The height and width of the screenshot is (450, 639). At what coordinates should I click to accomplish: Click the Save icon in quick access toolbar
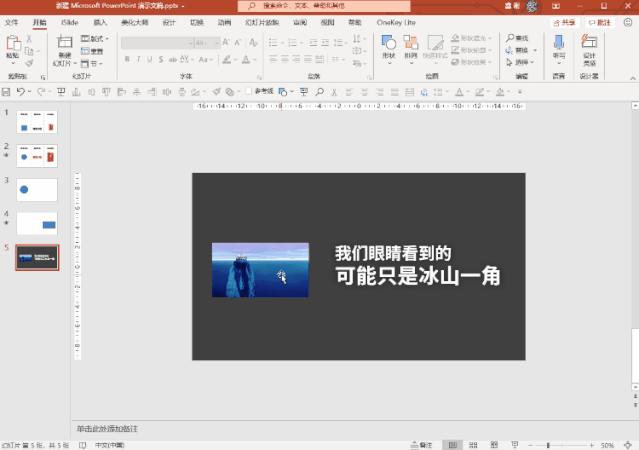click(8, 91)
